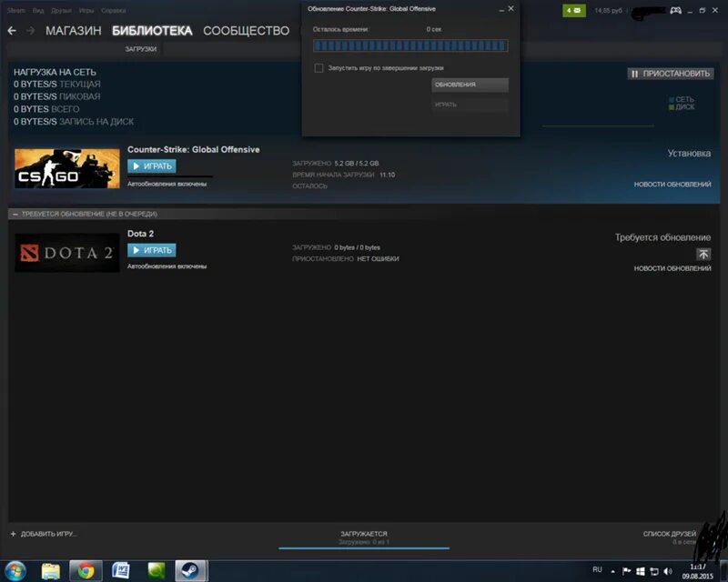Click Требуется обновление status for Dota 2

click(662, 237)
